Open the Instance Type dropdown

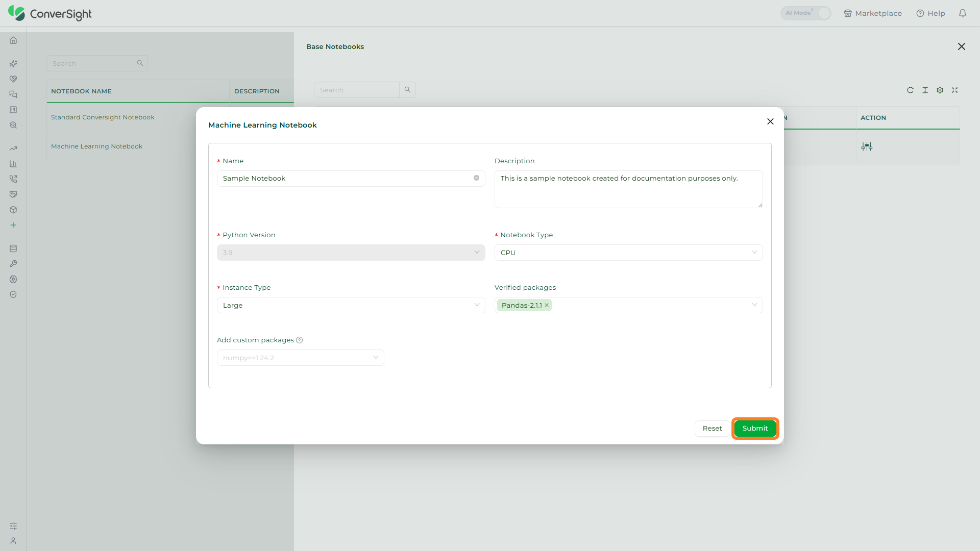[x=351, y=305]
